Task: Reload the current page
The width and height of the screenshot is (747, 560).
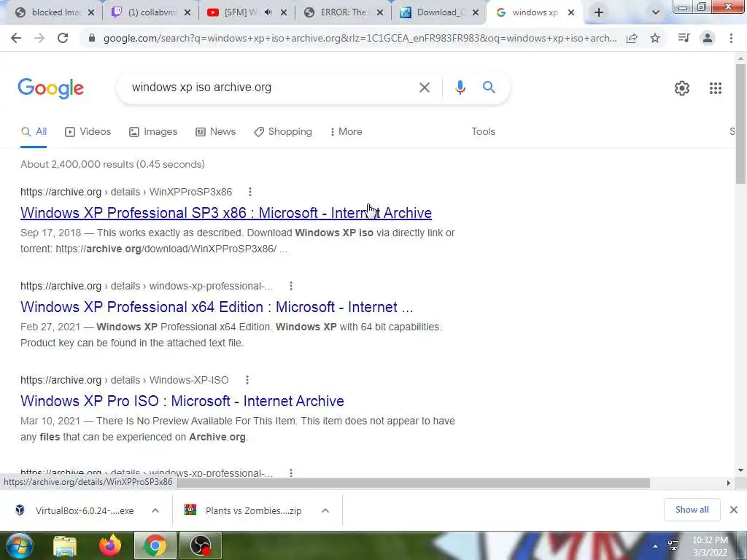Action: click(63, 38)
